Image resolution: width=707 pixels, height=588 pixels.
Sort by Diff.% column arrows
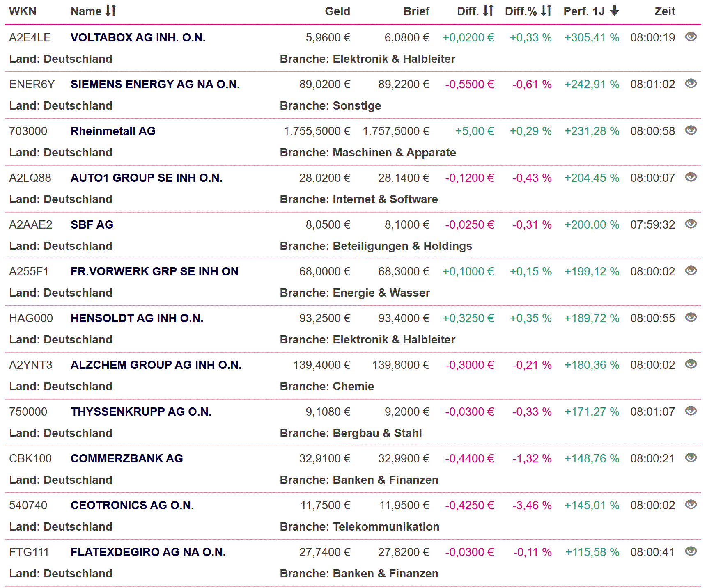[x=546, y=11]
